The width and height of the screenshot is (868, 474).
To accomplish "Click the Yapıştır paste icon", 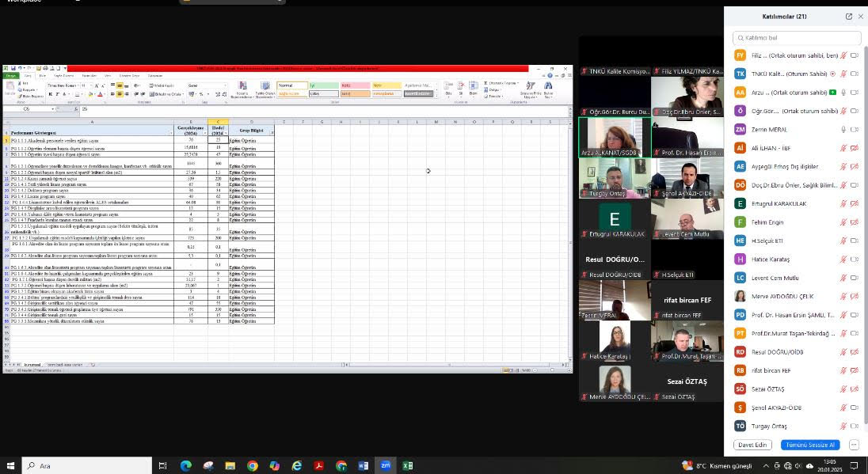I will (x=10, y=87).
